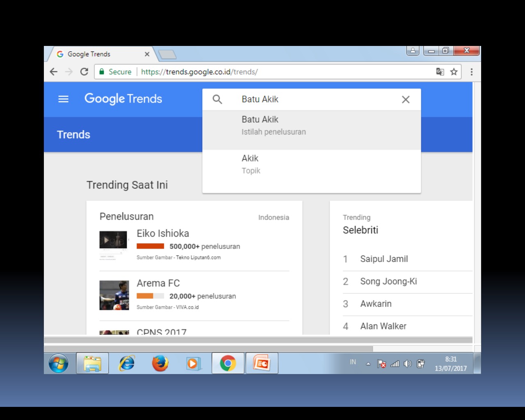Screen dimensions: 525x420
Task: Click the search magnifier icon
Action: coord(217,99)
